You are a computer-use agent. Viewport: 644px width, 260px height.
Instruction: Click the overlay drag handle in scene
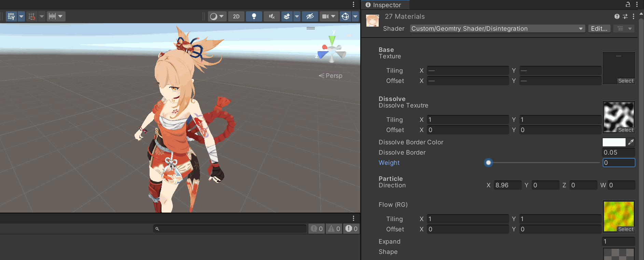pyautogui.click(x=311, y=28)
